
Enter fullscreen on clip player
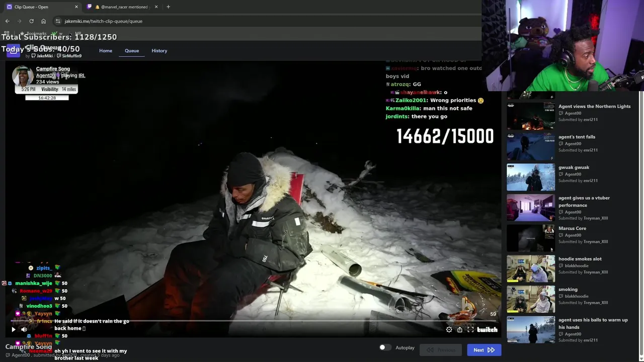coord(470,329)
